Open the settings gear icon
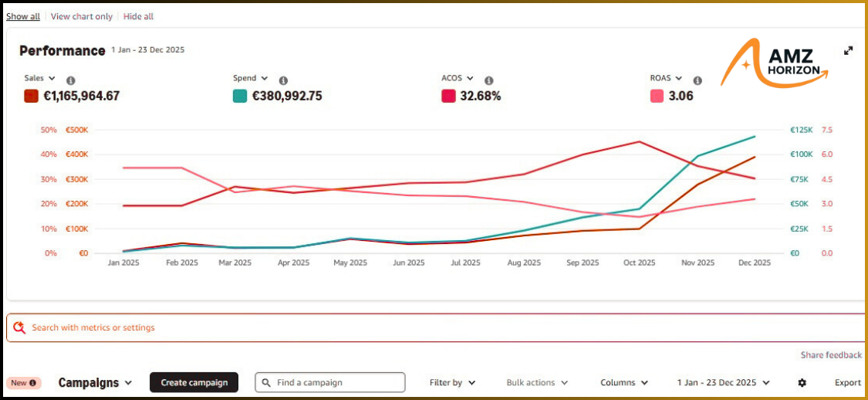The height and width of the screenshot is (400, 868). (x=802, y=383)
